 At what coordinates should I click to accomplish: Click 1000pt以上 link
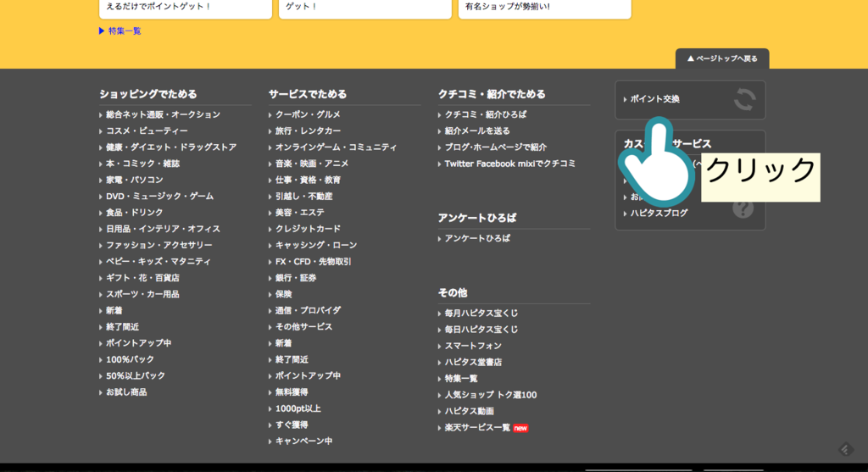[x=298, y=408]
